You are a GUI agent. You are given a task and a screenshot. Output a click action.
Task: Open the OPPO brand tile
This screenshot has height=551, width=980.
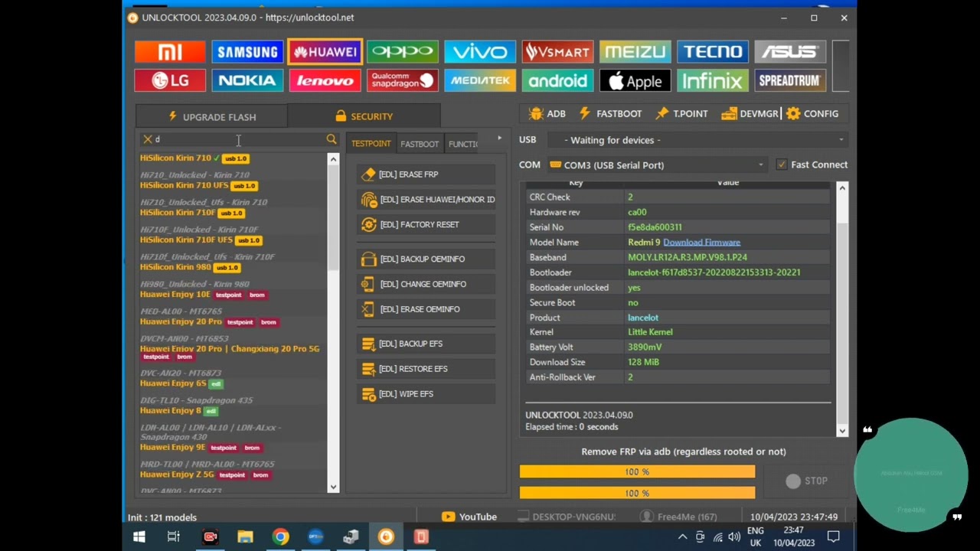(x=402, y=51)
